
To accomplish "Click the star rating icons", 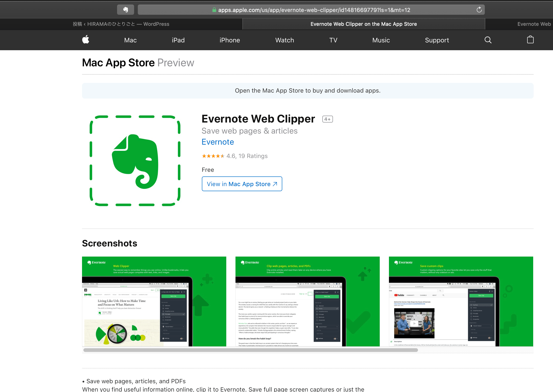I will (x=213, y=156).
